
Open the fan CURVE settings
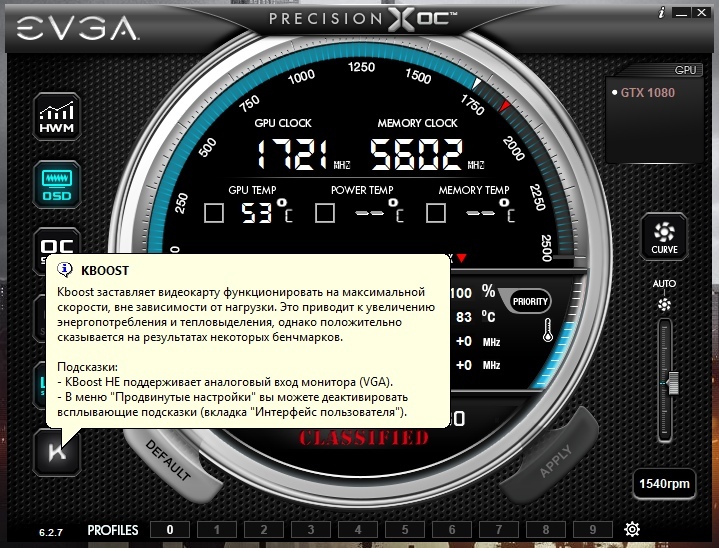(x=664, y=237)
